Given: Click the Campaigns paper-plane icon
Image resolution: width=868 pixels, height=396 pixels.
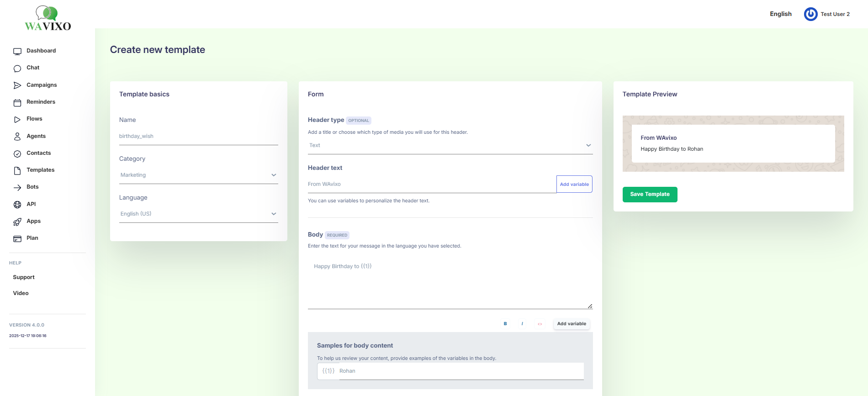Looking at the screenshot, I should 17,85.
